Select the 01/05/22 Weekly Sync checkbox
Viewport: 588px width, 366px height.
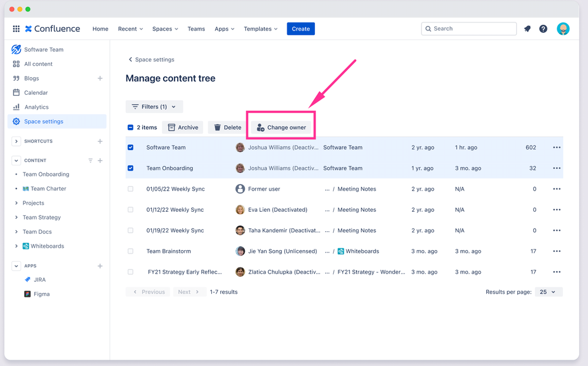point(131,189)
